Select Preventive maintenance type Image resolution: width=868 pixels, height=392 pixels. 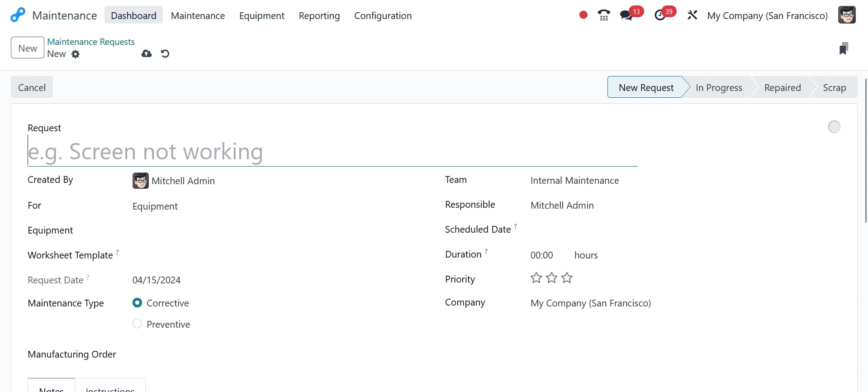click(x=138, y=324)
